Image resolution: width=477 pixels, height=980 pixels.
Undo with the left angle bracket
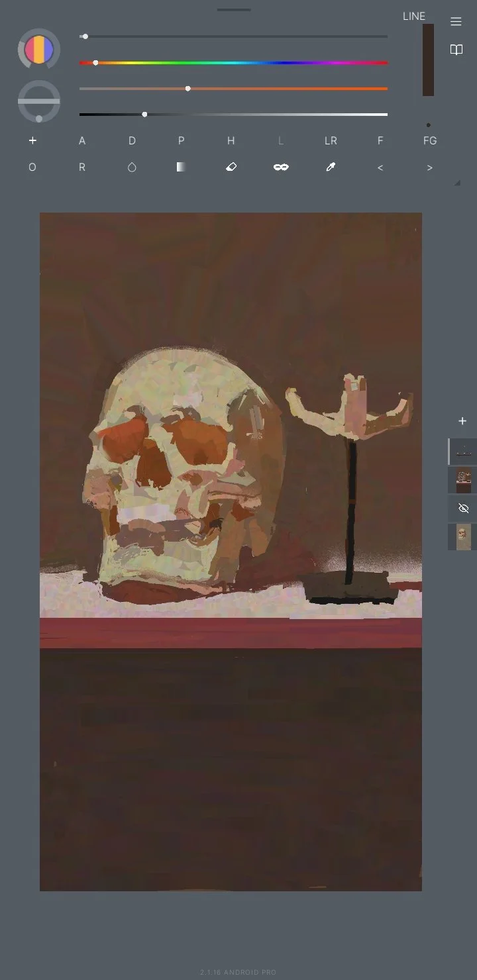(380, 168)
